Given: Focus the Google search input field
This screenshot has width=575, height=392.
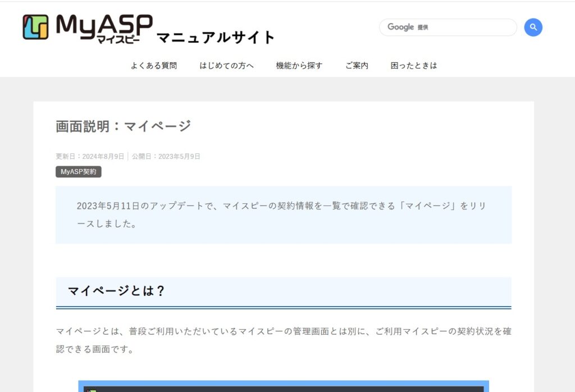Looking at the screenshot, I should (448, 27).
